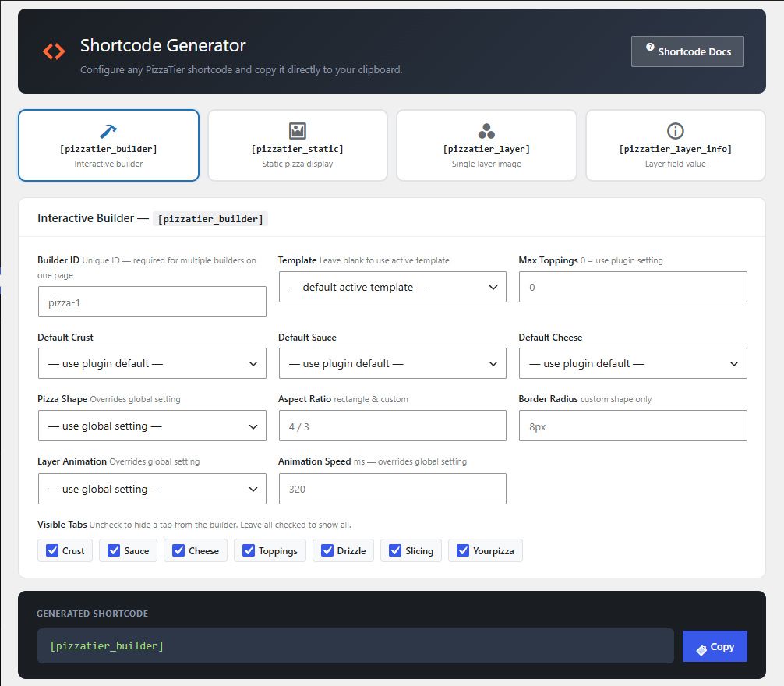This screenshot has width=784, height=686.
Task: Click the orange code brackets logo icon
Action: [x=54, y=51]
